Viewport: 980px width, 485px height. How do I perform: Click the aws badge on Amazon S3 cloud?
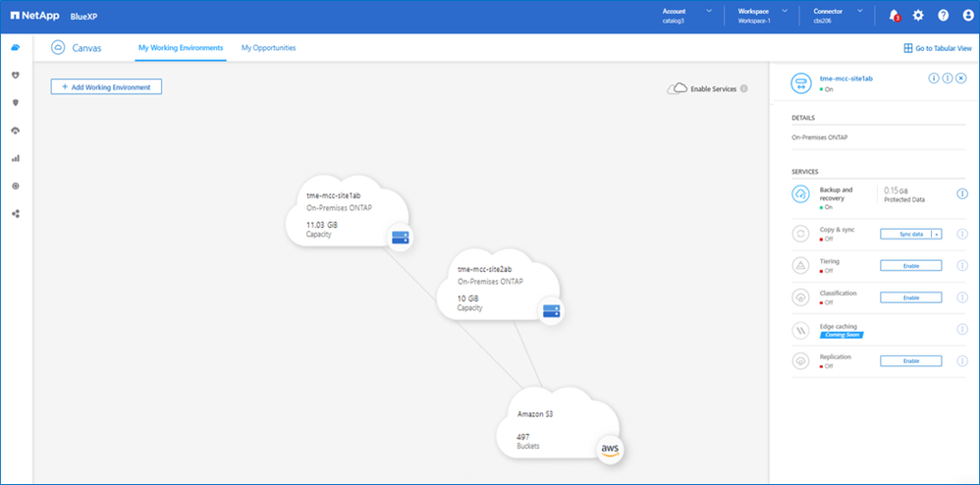[610, 450]
